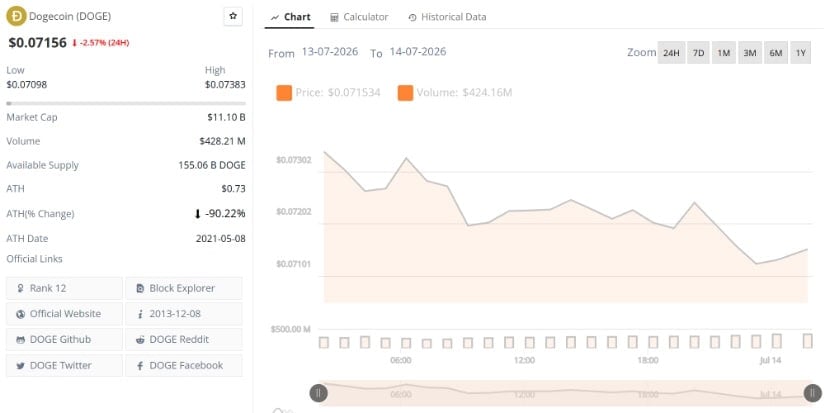
Task: Click the ATH Date value 2021-05-08
Action: (x=220, y=238)
